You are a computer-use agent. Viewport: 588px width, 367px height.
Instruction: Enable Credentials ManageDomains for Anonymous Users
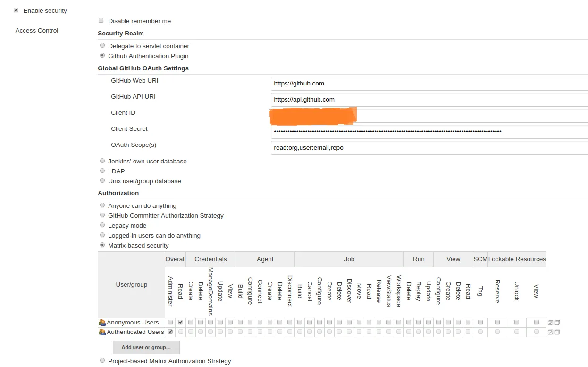[x=210, y=322]
